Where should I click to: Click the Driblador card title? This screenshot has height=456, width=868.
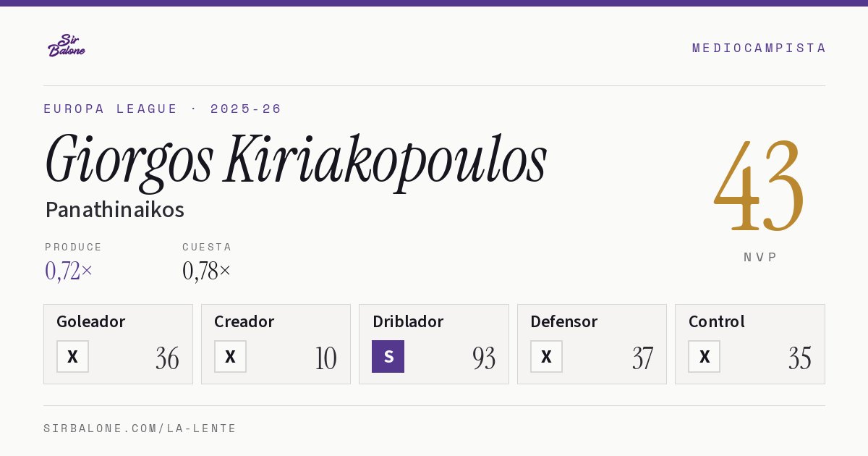pos(408,321)
